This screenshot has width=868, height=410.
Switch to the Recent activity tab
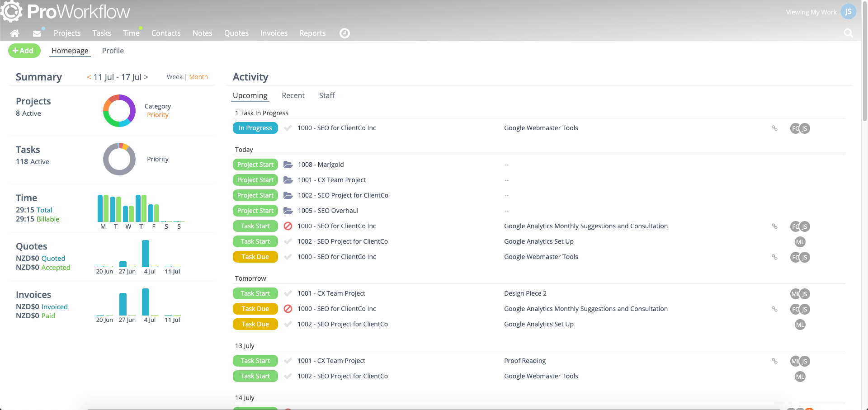[x=293, y=95]
